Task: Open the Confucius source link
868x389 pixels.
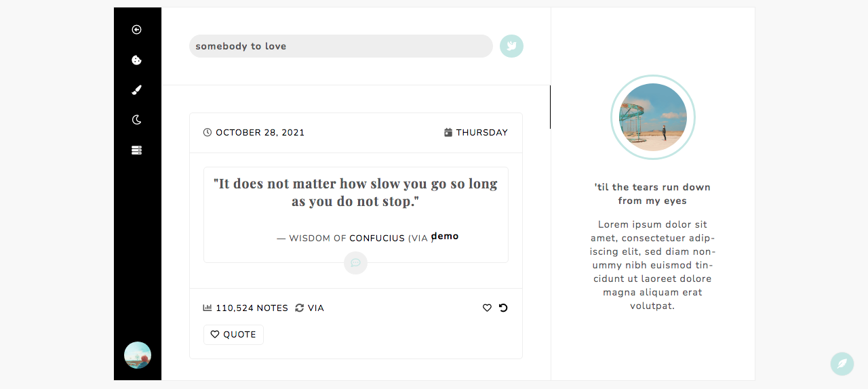Action: (x=377, y=239)
